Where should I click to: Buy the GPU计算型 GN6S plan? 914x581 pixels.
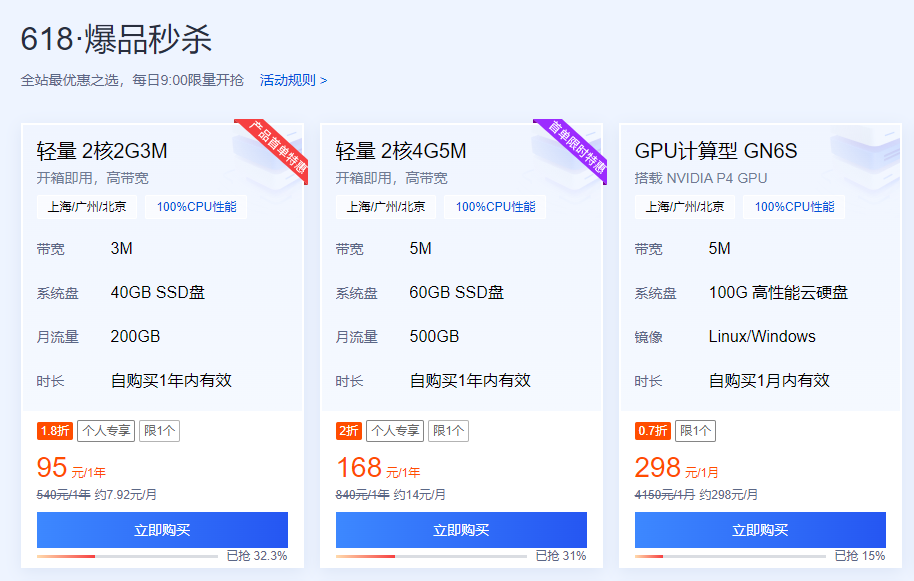pos(760,530)
